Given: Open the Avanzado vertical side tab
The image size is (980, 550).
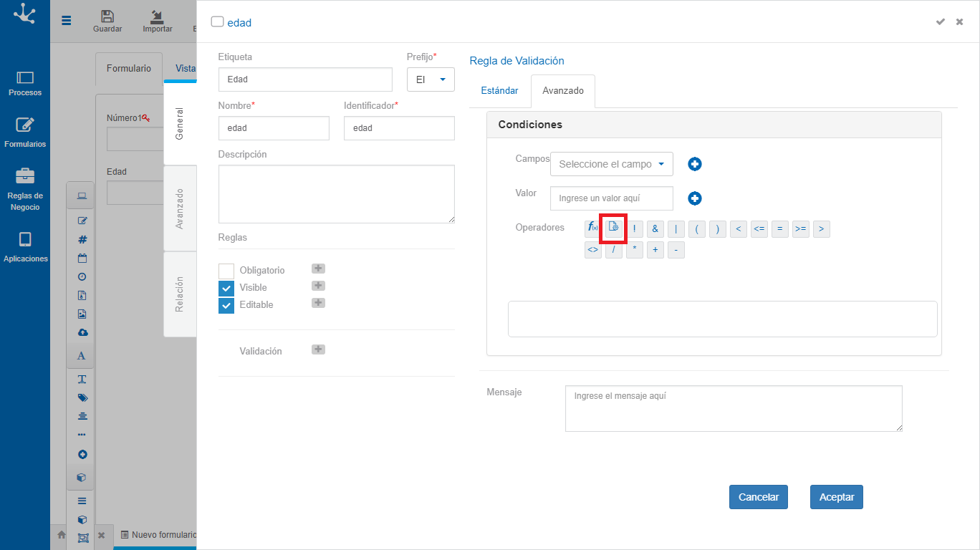Looking at the screenshot, I should pyautogui.click(x=180, y=208).
